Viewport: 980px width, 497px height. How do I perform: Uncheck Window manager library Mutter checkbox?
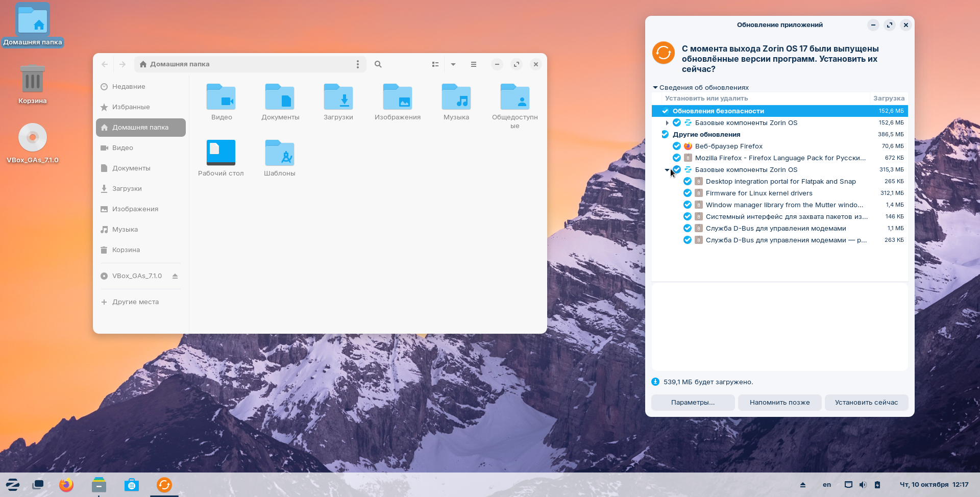(x=688, y=205)
